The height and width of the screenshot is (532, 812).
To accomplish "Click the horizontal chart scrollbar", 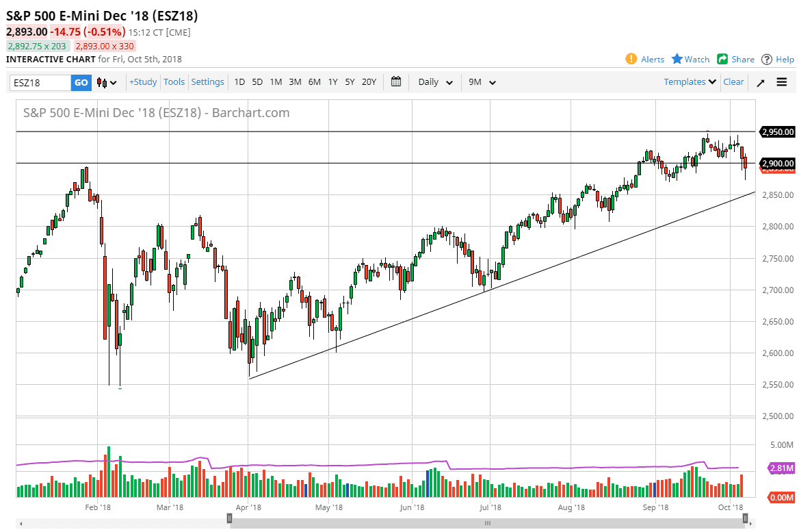I will click(x=486, y=522).
